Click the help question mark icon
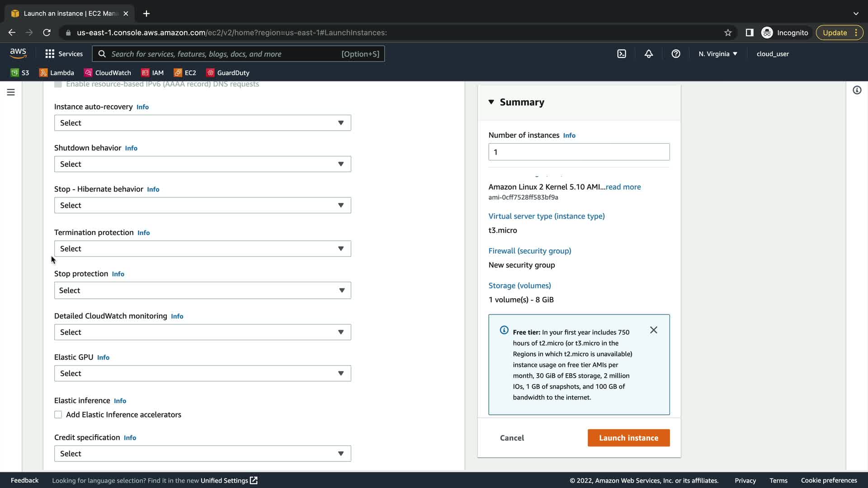Screen dimensions: 868x488 pos(676,54)
